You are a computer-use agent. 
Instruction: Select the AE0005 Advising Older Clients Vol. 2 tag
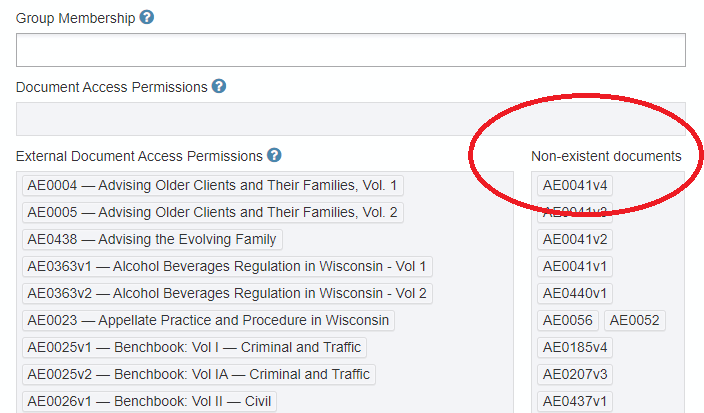pyautogui.click(x=212, y=212)
